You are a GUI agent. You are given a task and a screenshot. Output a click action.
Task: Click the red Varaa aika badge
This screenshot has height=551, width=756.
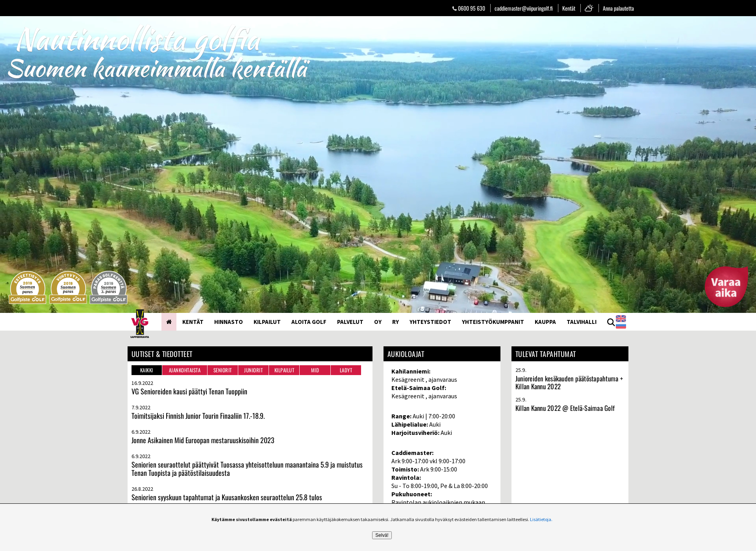[726, 287]
